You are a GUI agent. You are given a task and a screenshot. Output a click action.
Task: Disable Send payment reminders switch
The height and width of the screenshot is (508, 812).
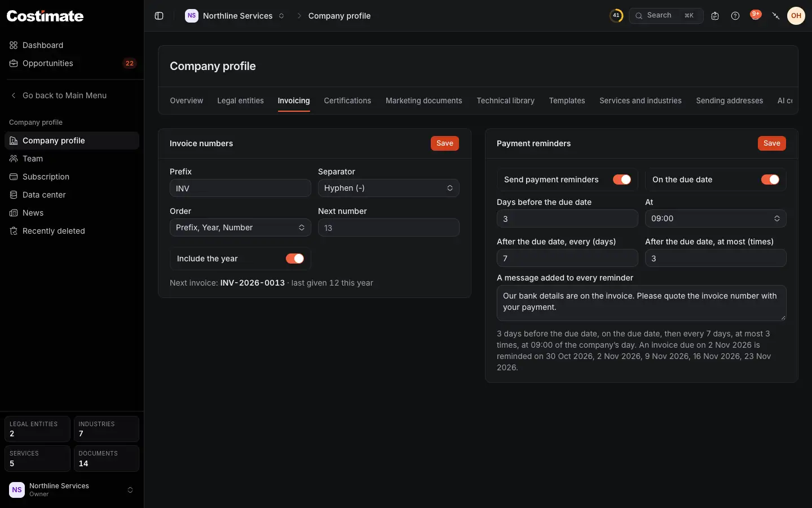tap(622, 179)
